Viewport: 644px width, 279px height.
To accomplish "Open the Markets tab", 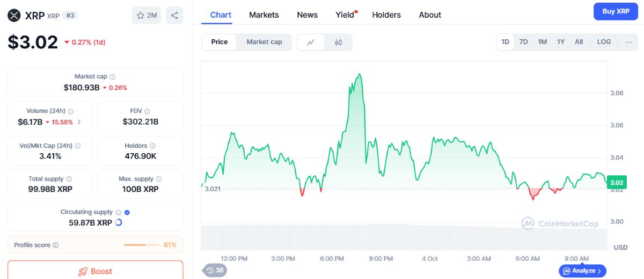I will (x=264, y=15).
